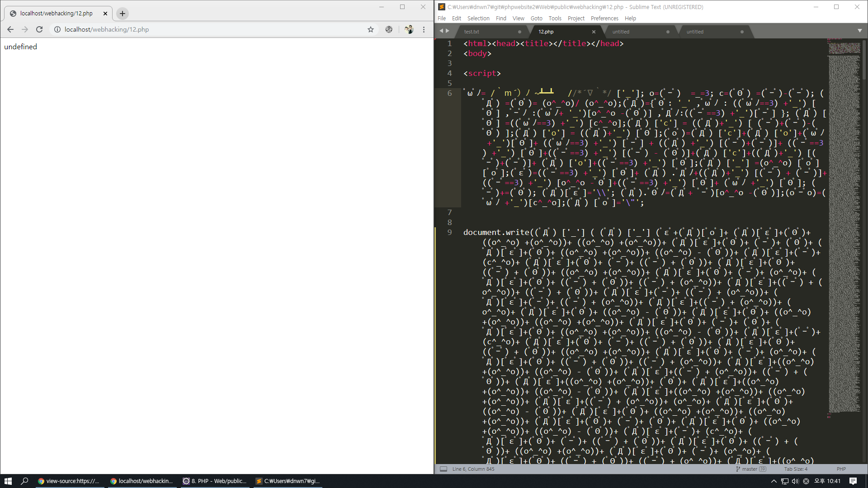868x488 pixels.
Task: Open PHP syntax selector in status bar
Action: pos(841,469)
